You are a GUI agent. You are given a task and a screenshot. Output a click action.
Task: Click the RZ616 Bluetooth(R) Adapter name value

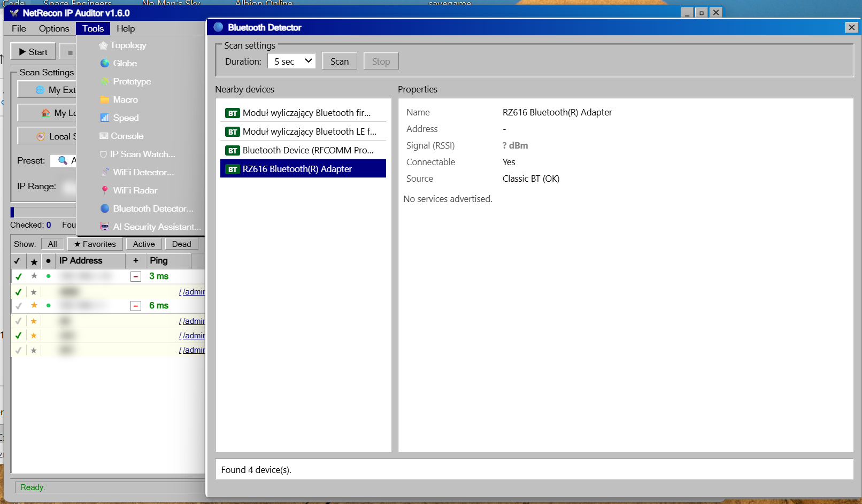(x=557, y=112)
